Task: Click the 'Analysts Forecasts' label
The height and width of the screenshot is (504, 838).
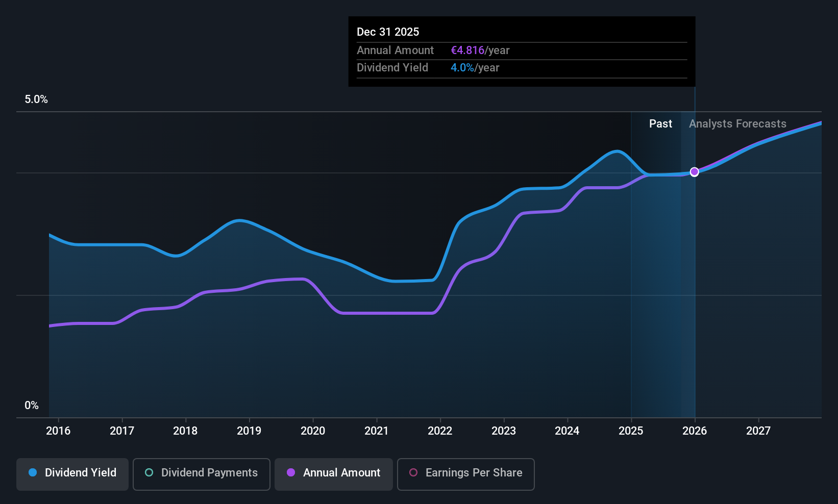Action: (x=737, y=124)
